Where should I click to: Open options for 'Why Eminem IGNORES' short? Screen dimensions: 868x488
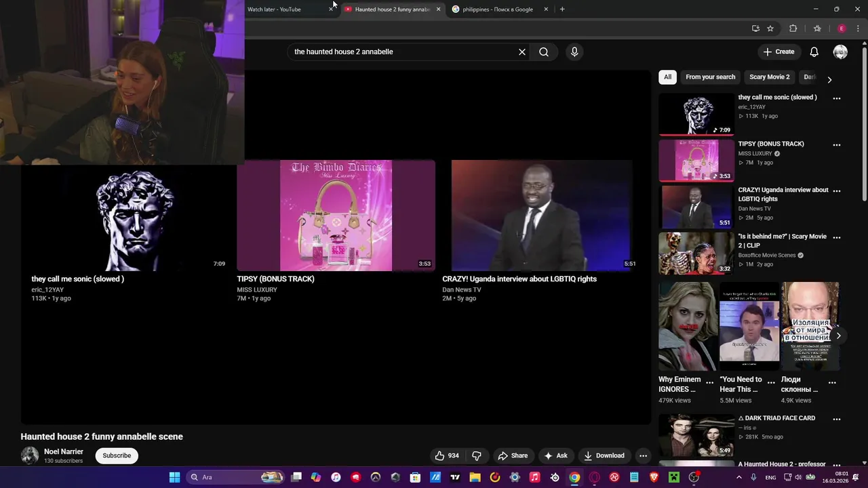click(710, 383)
